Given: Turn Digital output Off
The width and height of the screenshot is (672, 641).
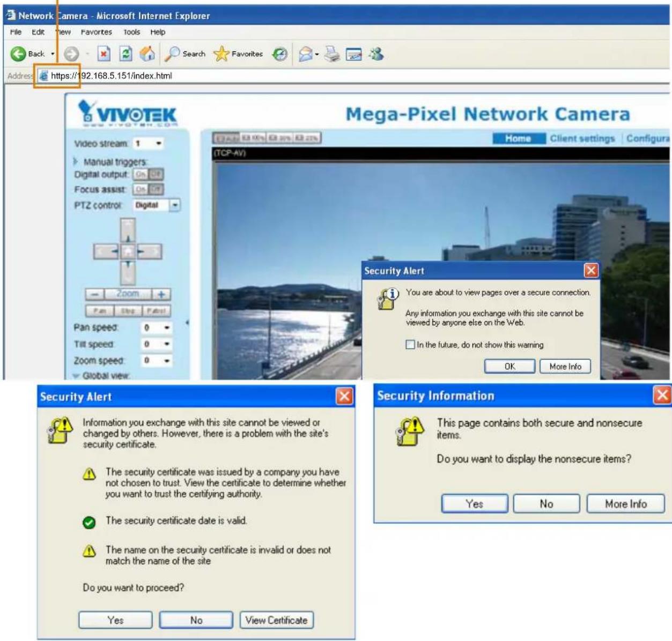Looking at the screenshot, I should coord(156,174).
